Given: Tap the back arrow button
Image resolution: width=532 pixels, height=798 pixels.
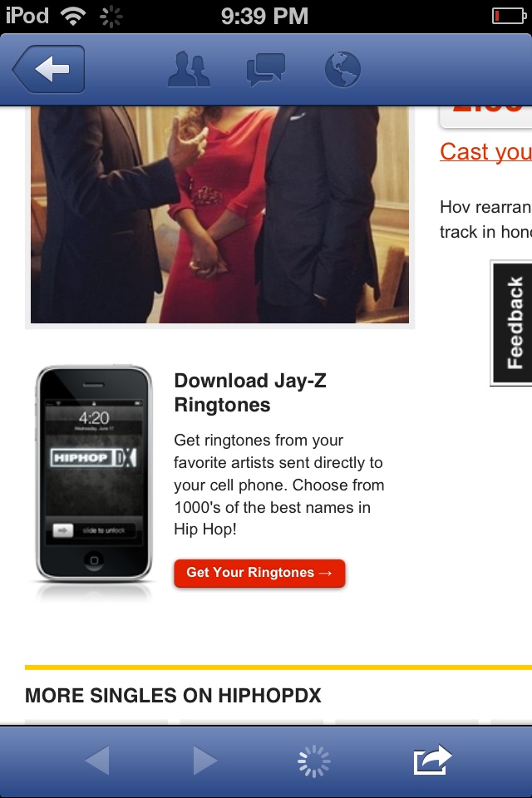Looking at the screenshot, I should (49, 69).
